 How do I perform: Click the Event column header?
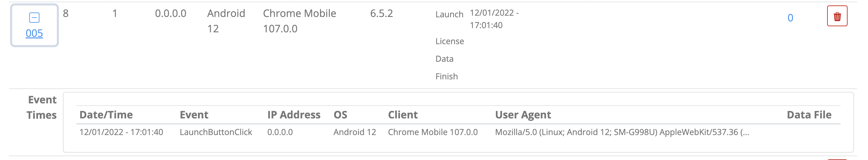coord(194,115)
